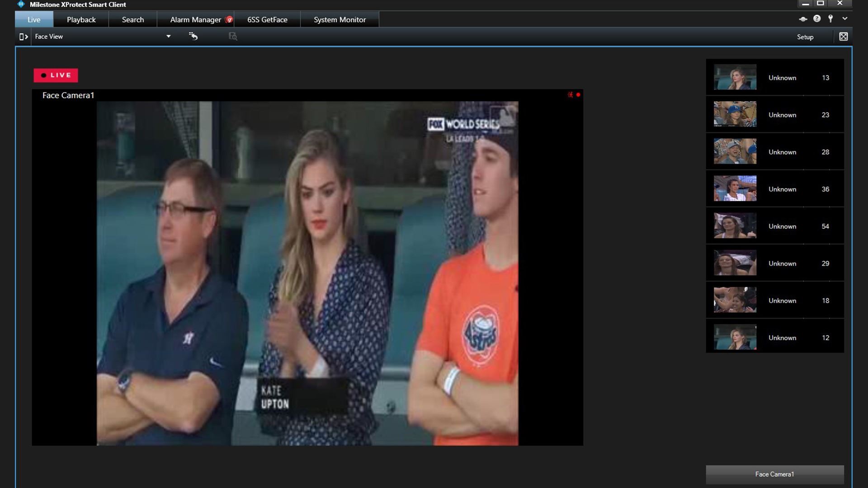This screenshot has width=868, height=488.
Task: Toggle full screen mode icon
Action: [x=843, y=37]
